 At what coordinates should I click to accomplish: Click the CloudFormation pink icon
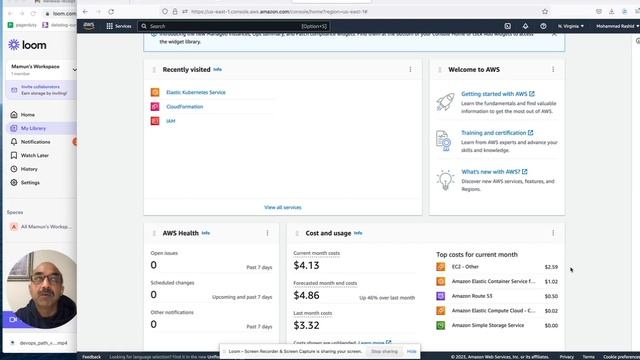155,107
